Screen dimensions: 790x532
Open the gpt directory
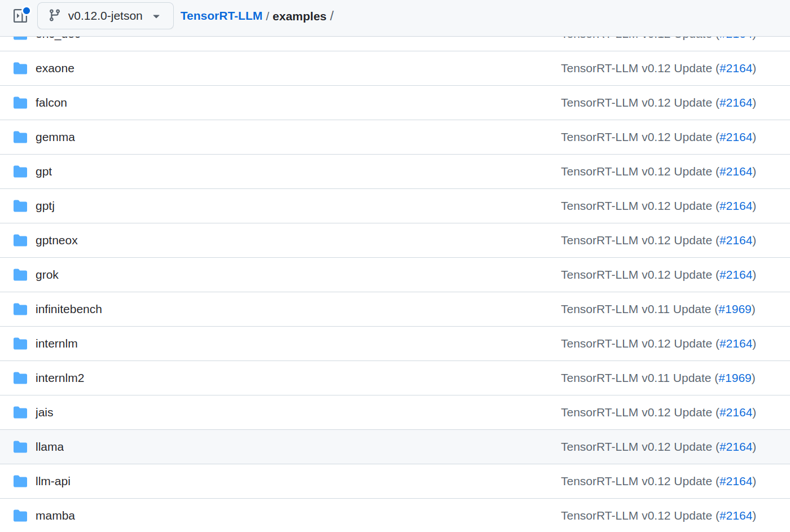43,172
